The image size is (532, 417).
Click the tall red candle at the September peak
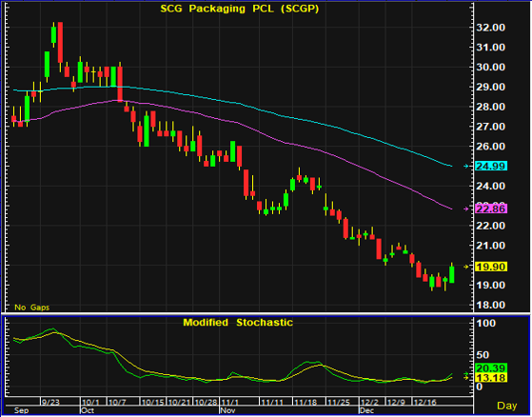pyautogui.click(x=60, y=43)
